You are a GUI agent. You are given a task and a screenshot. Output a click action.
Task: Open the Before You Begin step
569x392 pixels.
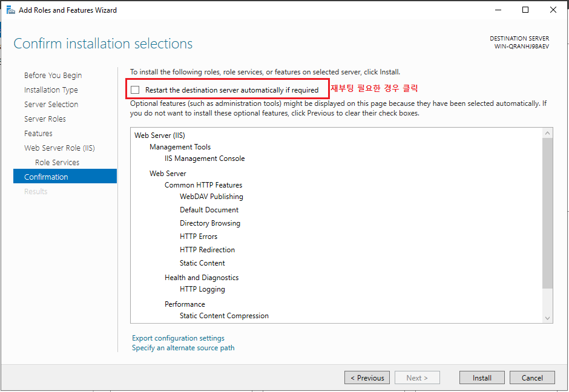click(x=53, y=76)
